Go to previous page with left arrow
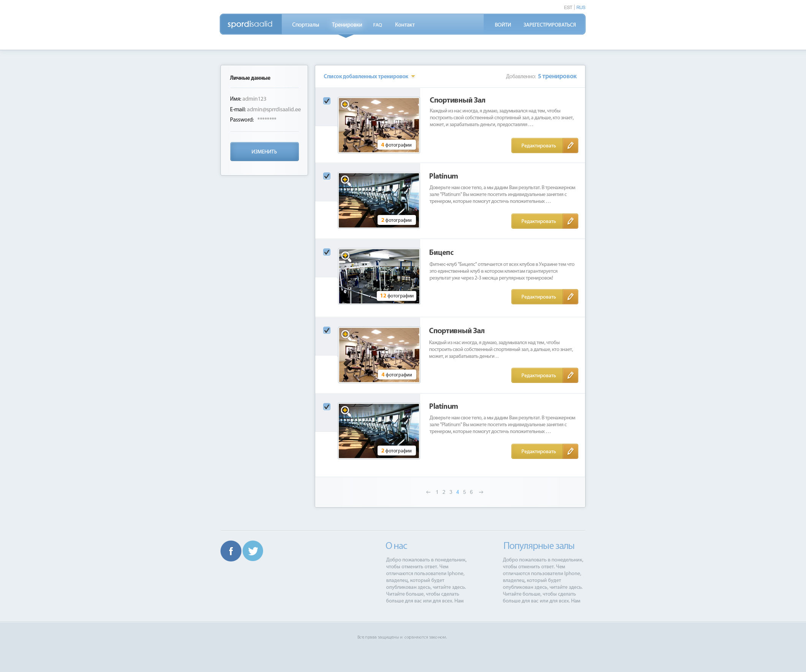Screen dimensions: 806x672 pos(428,492)
